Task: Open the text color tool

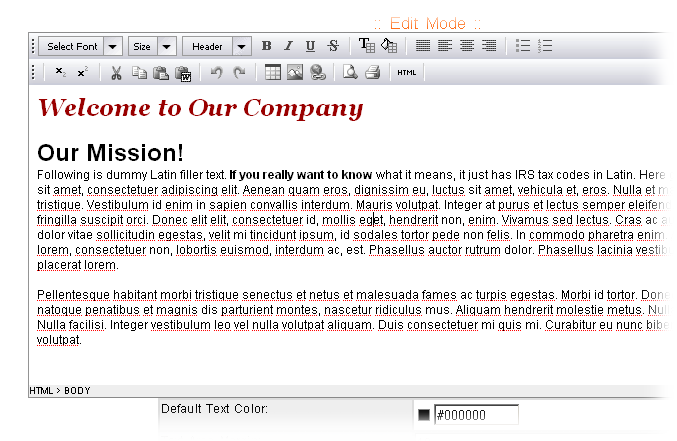Action: click(367, 45)
